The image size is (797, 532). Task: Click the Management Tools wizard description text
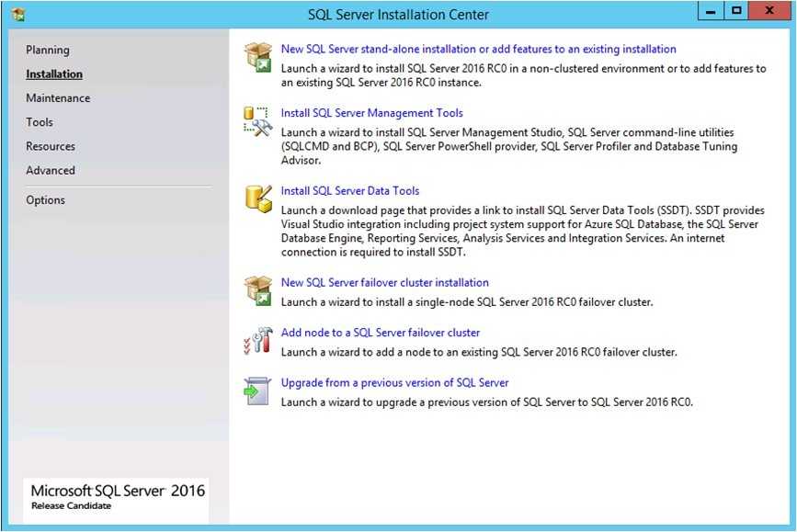pos(509,146)
